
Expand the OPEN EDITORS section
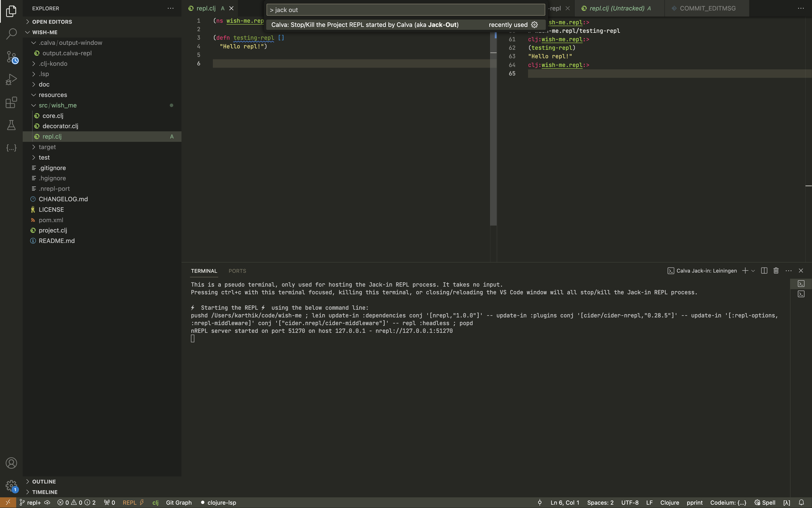[x=102, y=22]
